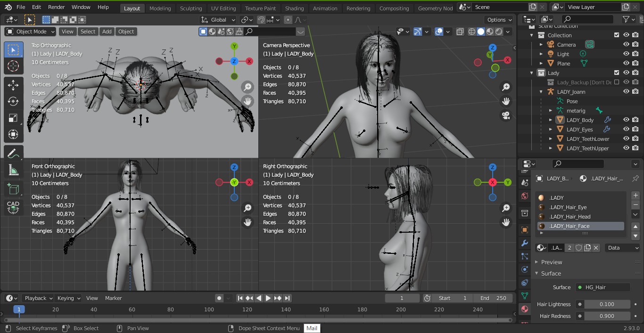This screenshot has width=644, height=333.
Task: Hide LADY_Body in the outliner
Action: [x=626, y=120]
